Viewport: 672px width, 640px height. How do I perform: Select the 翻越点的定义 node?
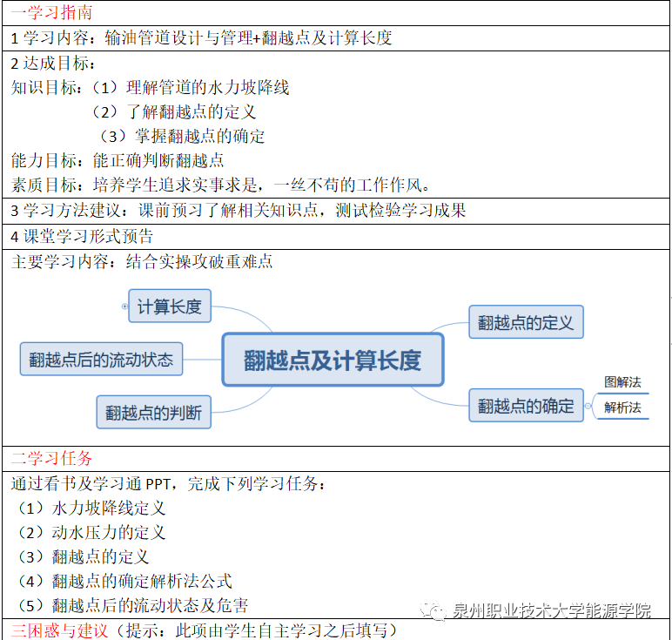pos(526,322)
